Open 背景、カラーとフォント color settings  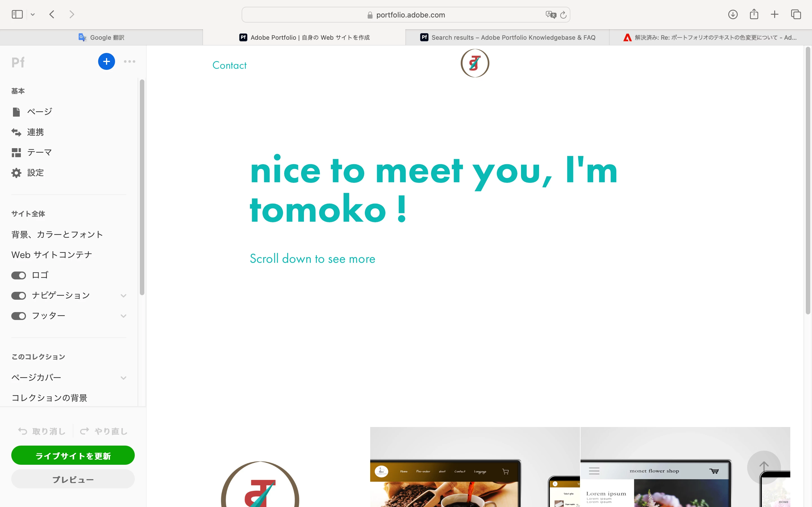click(57, 234)
